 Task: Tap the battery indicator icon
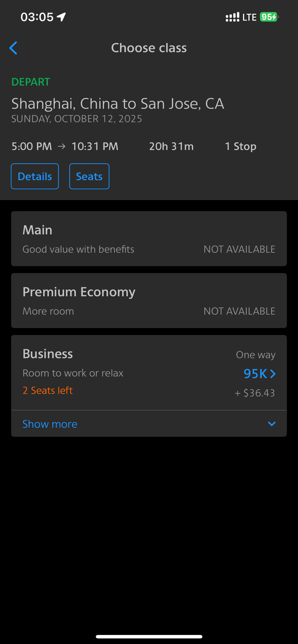tap(269, 17)
